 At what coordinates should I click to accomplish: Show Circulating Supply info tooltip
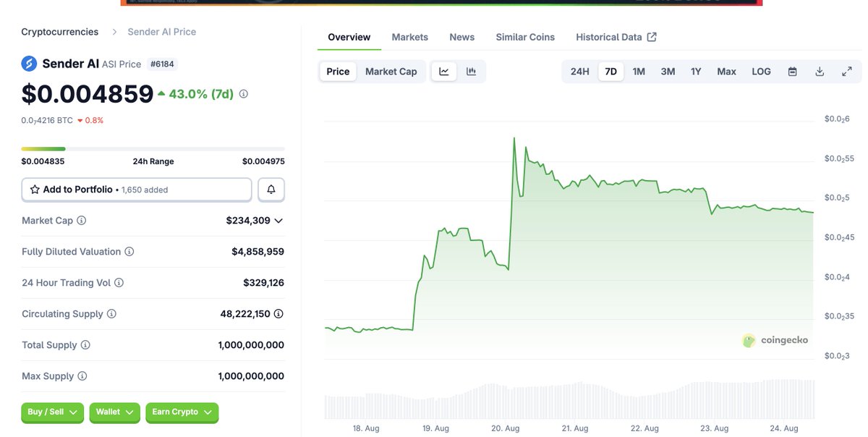click(x=111, y=314)
